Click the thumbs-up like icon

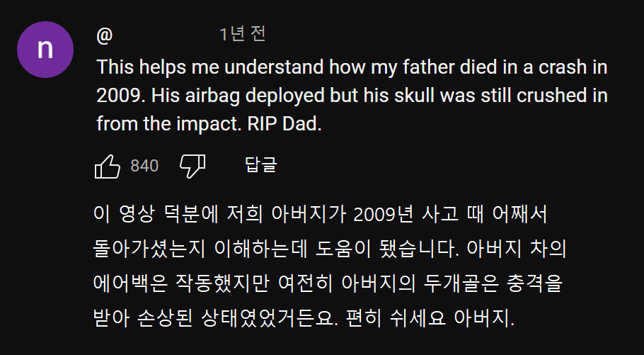pyautogui.click(x=108, y=167)
